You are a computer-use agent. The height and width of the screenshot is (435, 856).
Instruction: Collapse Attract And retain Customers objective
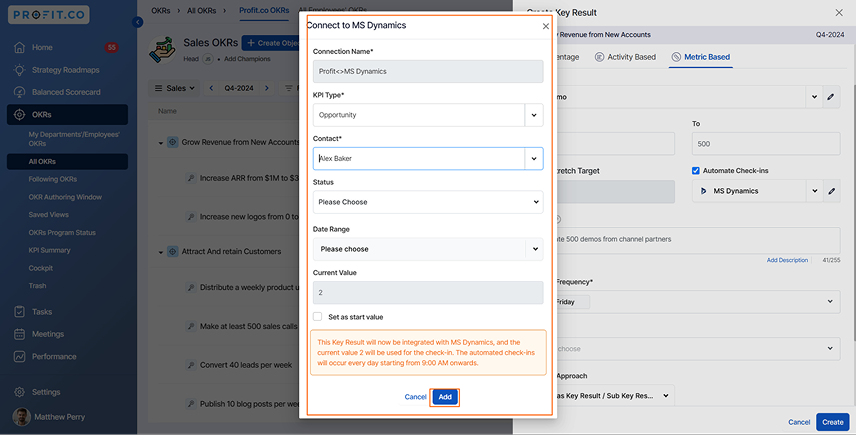tap(160, 252)
